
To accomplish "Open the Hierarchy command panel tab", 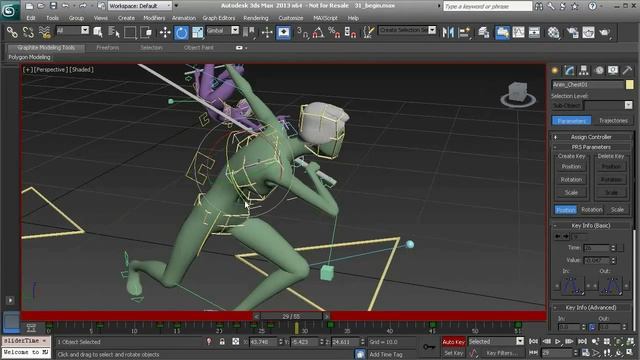I will [584, 70].
